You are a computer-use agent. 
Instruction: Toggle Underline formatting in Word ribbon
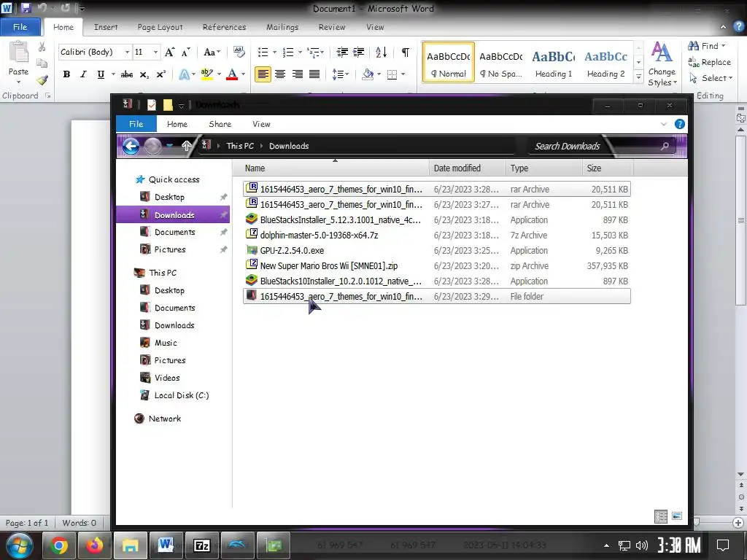tap(101, 74)
